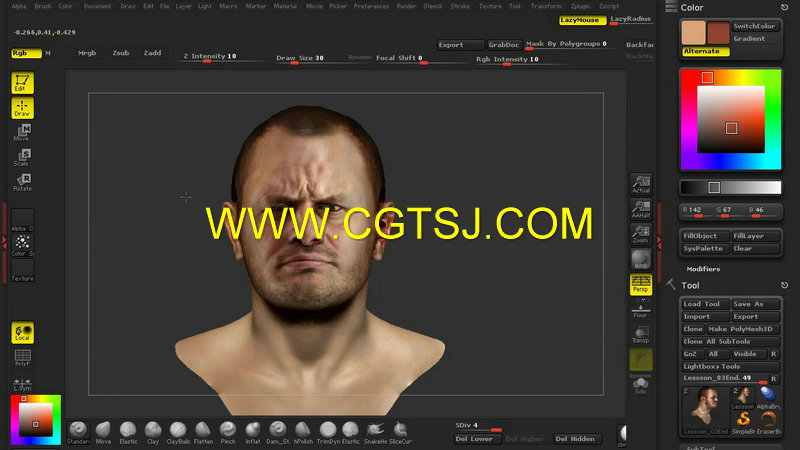Open the Brush menu
The image size is (800, 450).
[42, 6]
